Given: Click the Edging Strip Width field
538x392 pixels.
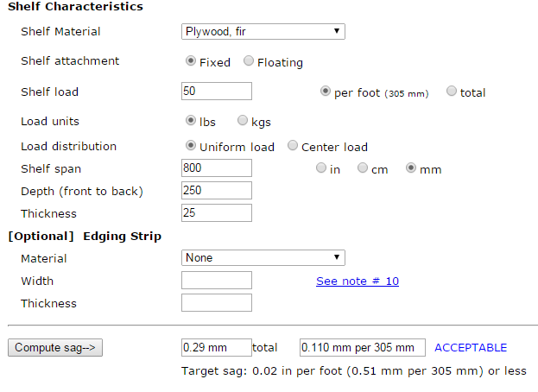Looking at the screenshot, I should [x=217, y=281].
